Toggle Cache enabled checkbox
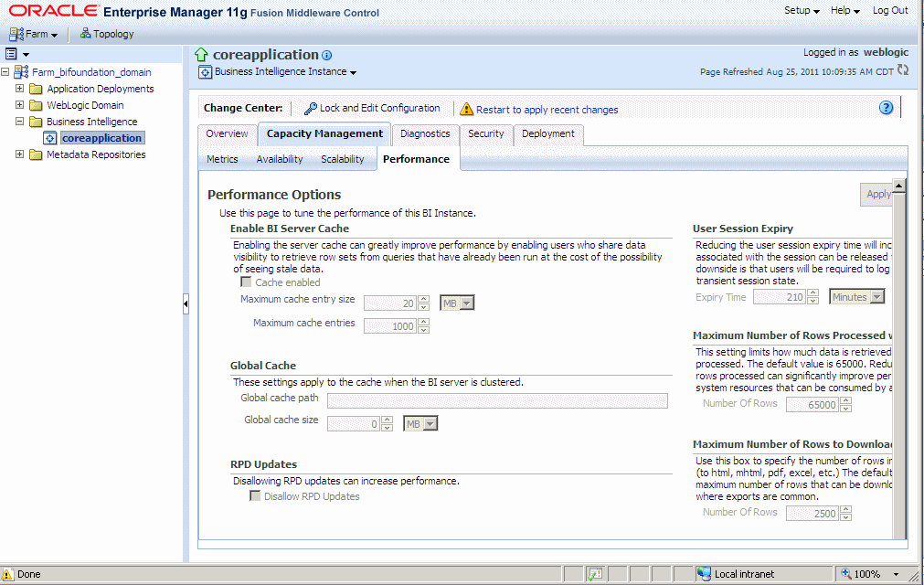924x585 pixels. pyautogui.click(x=247, y=282)
